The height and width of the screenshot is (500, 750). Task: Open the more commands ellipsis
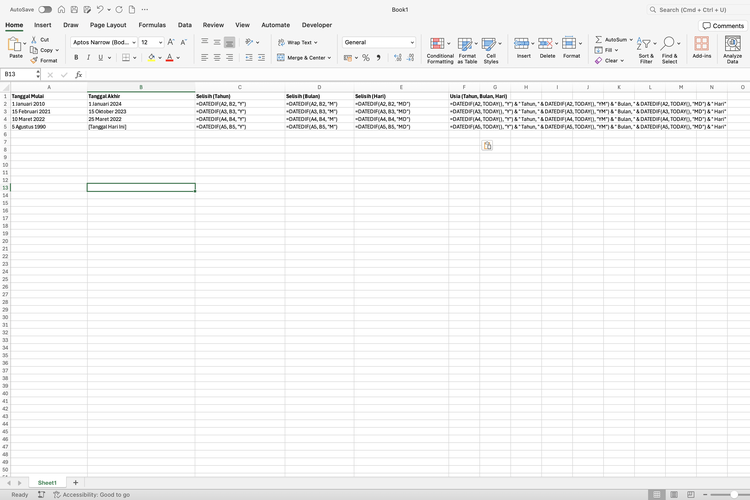coord(145,10)
